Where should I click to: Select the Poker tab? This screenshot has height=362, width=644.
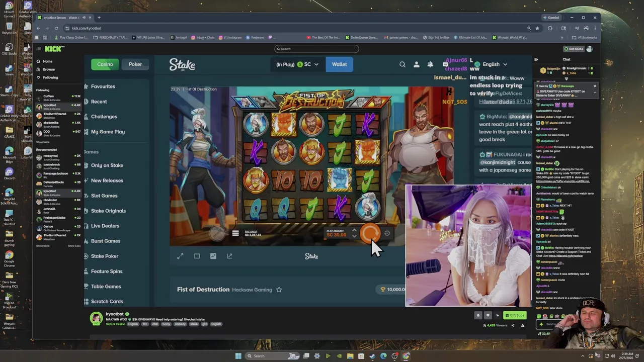[x=135, y=64]
